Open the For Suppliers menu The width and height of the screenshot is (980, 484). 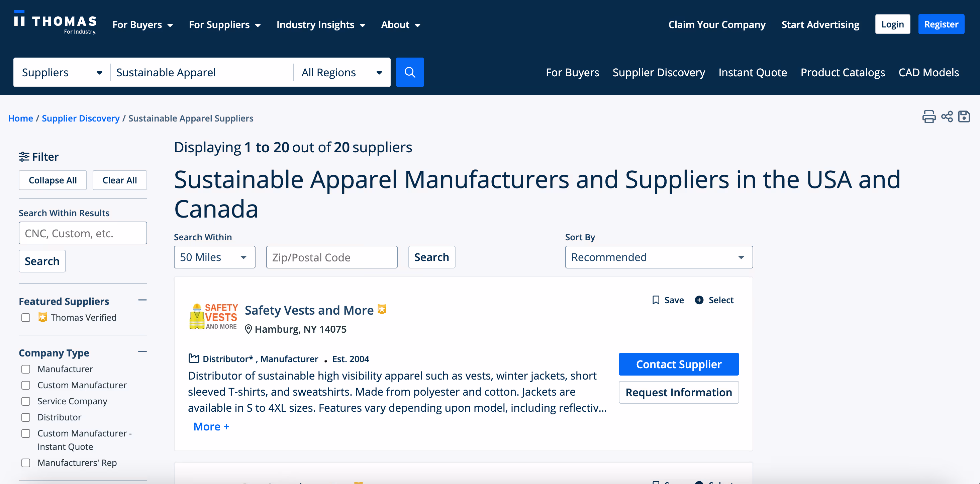click(224, 25)
